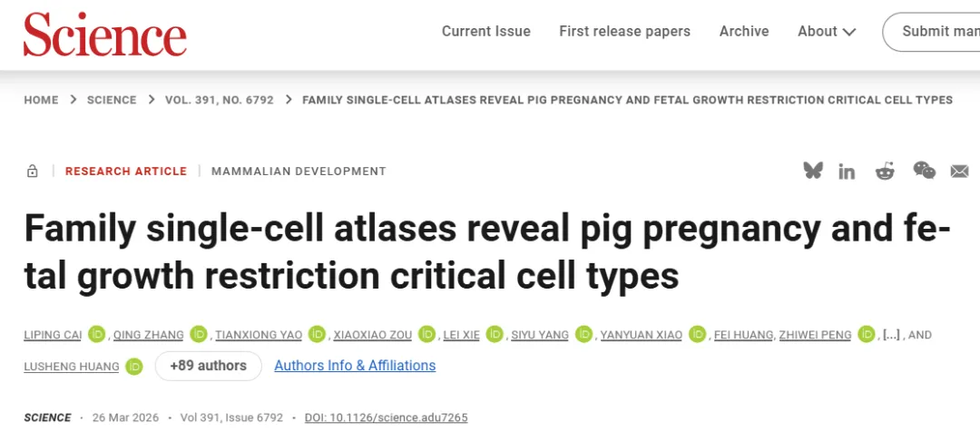Screen dimensions: 980x432
Task: Expand the About dropdown menu
Action: pyautogui.click(x=827, y=32)
